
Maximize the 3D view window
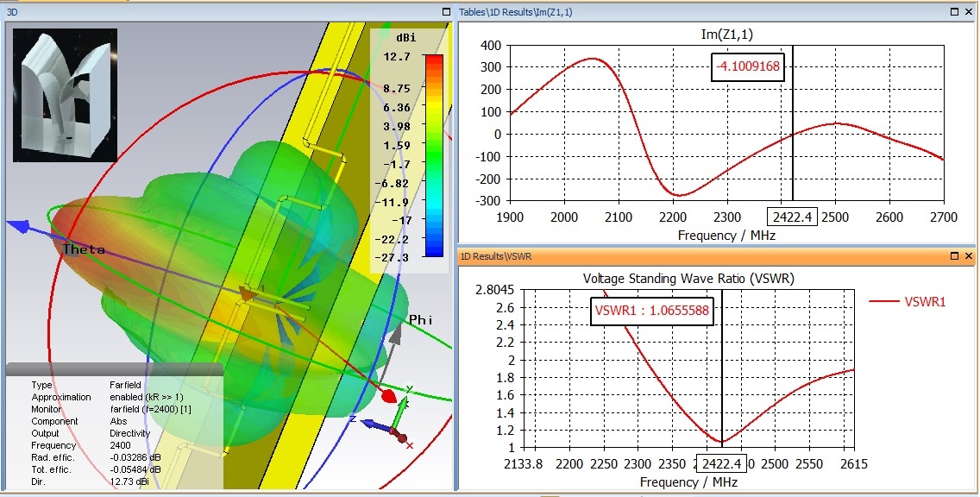(x=446, y=12)
